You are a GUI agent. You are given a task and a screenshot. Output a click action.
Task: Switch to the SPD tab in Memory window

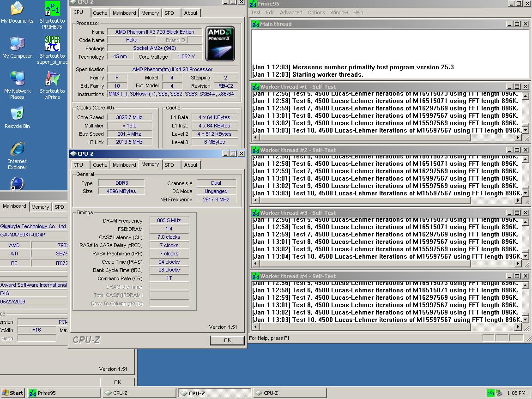pos(169,165)
